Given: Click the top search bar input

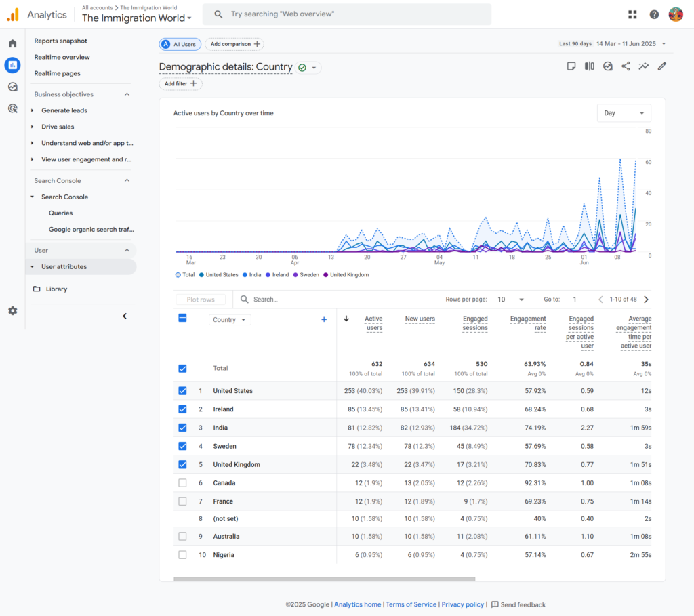Looking at the screenshot, I should click(347, 14).
